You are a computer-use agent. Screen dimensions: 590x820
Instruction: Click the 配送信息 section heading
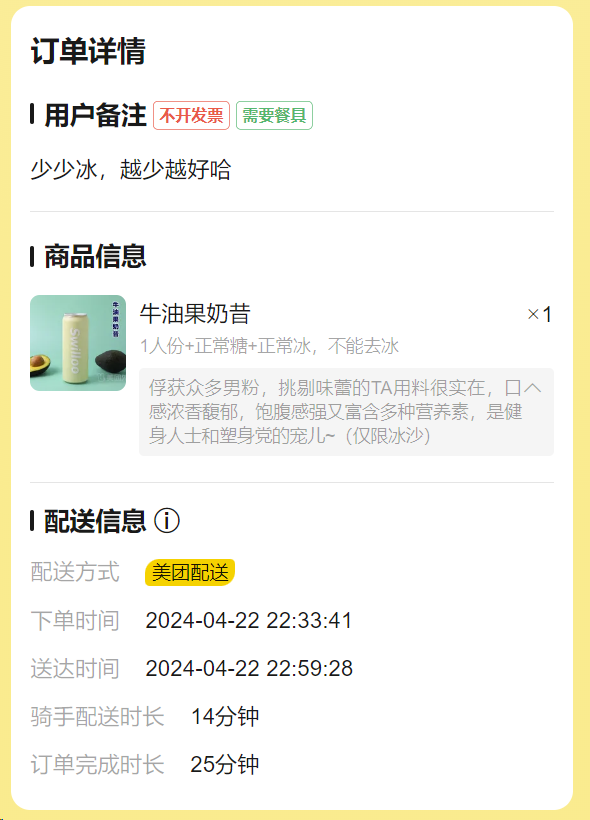click(95, 521)
